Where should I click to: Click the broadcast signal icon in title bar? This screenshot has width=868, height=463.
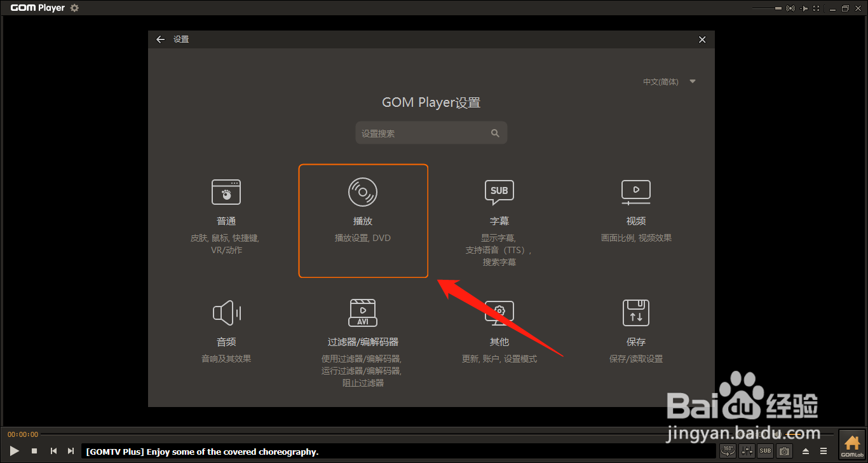click(x=791, y=8)
